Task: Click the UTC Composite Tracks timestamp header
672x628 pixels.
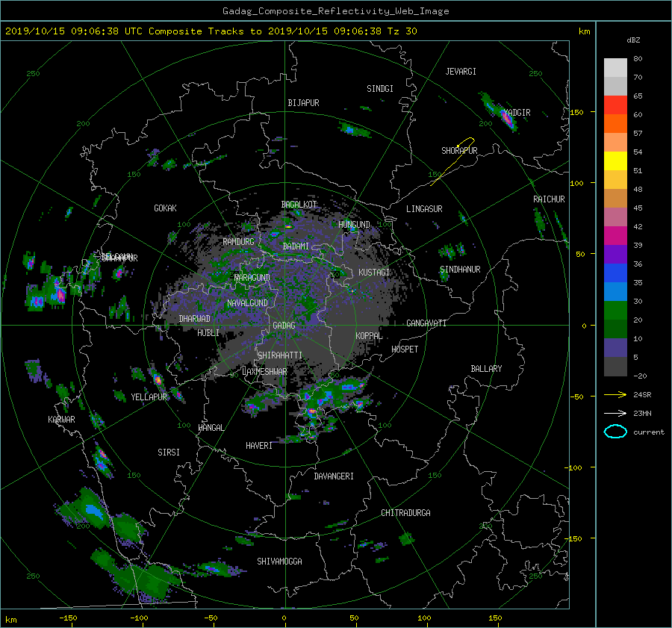Action: 211,31
